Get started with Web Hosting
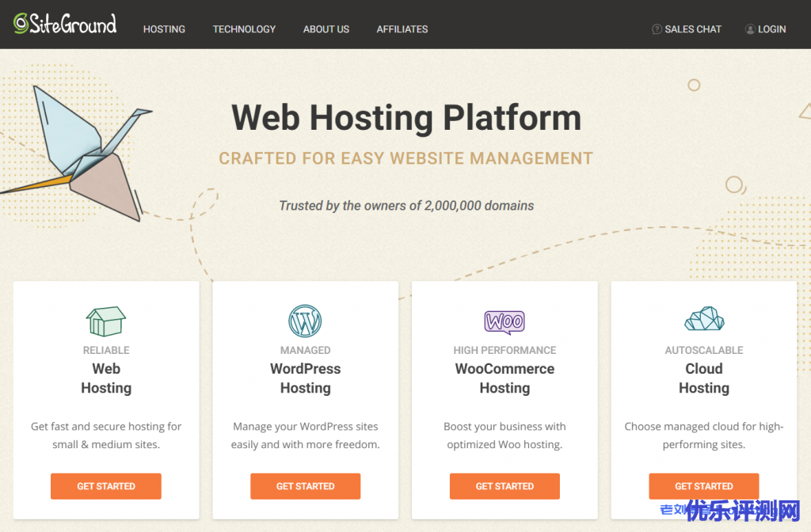811x532 pixels. click(x=106, y=486)
